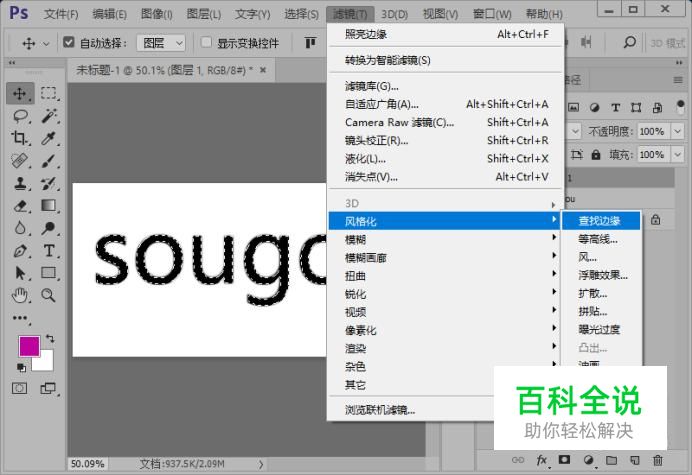The height and width of the screenshot is (475, 692).
Task: Change the screen mode
Action: 48,388
